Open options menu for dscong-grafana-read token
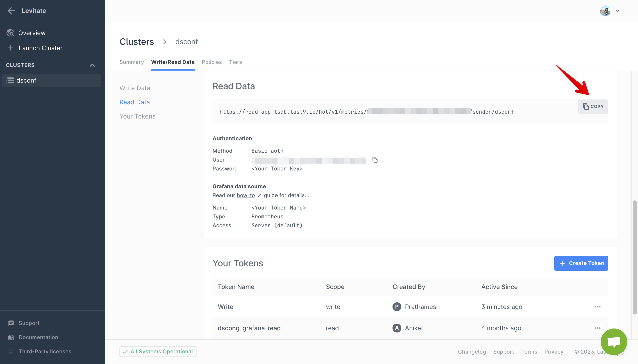Image resolution: width=638 pixels, height=364 pixels. point(597,328)
